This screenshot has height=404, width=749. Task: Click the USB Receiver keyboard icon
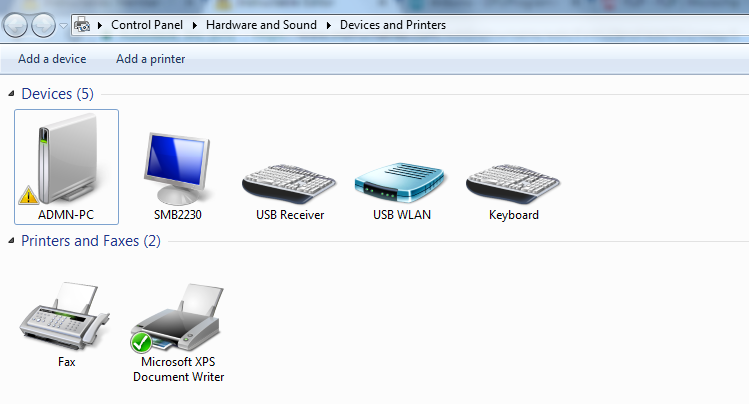[x=290, y=180]
